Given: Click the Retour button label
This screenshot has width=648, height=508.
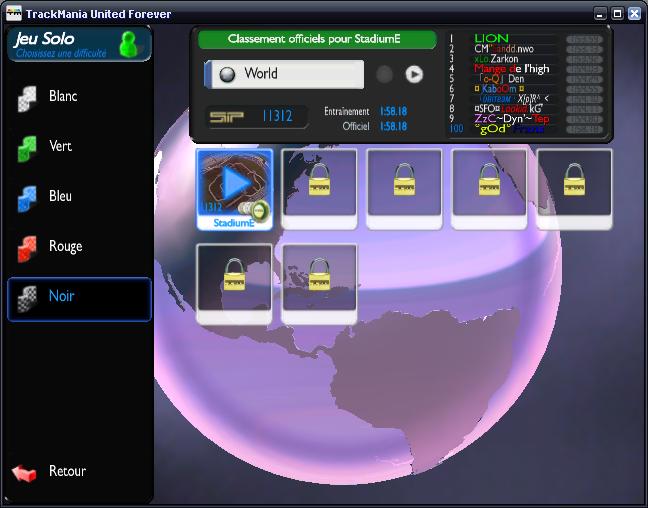Looking at the screenshot, I should tap(67, 471).
